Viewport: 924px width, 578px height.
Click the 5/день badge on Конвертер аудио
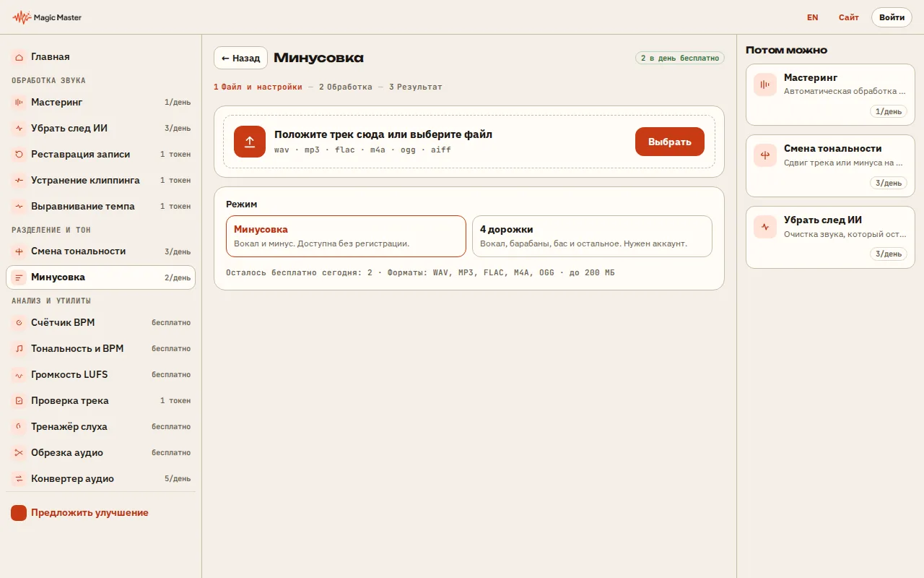tap(178, 479)
